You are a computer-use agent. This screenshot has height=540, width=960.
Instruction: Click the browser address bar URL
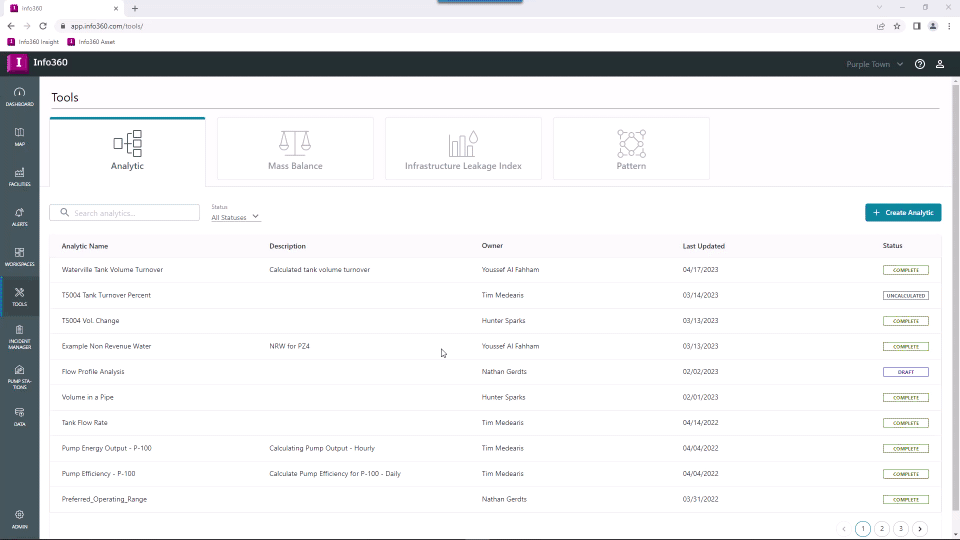click(x=107, y=26)
